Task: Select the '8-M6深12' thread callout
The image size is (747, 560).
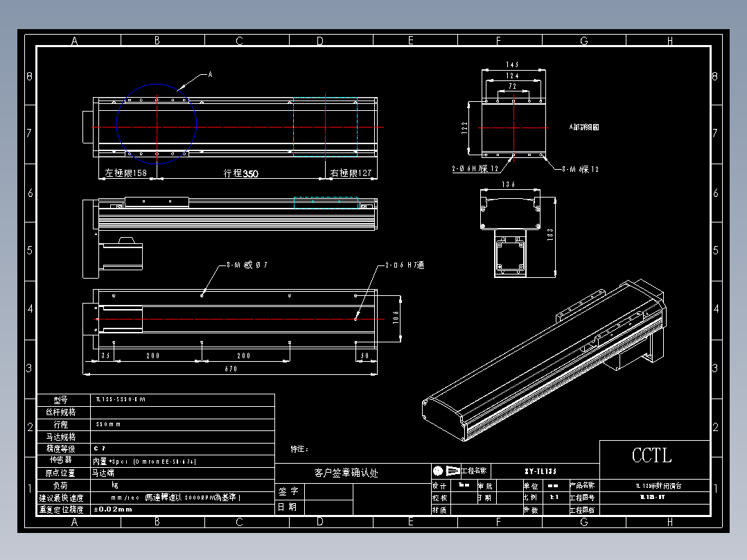Action: coord(580,169)
